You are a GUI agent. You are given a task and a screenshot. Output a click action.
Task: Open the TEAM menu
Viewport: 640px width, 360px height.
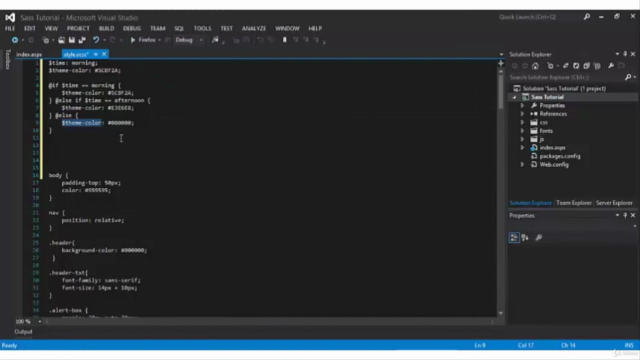(x=158, y=28)
